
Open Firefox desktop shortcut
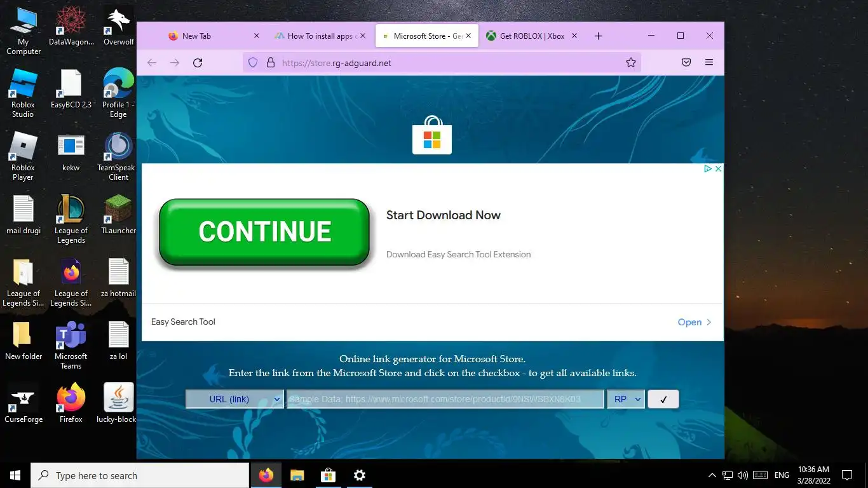coord(71,403)
